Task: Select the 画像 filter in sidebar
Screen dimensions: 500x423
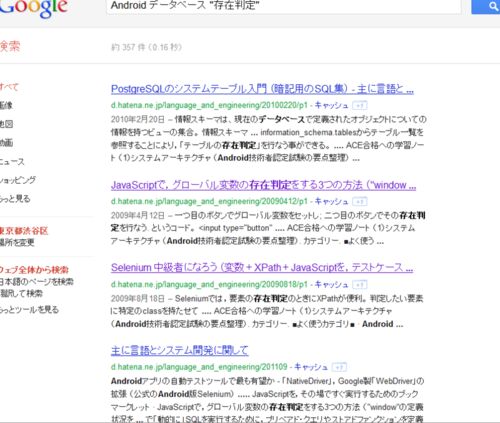Action: pos(6,106)
